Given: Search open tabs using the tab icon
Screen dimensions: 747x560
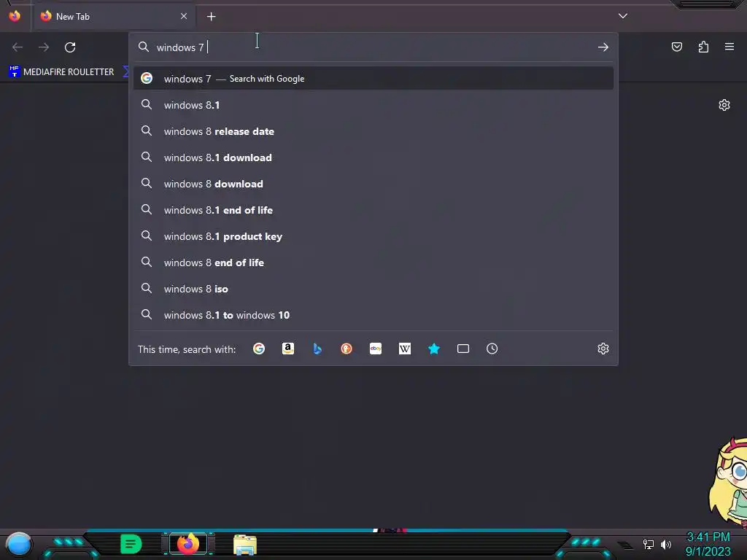Looking at the screenshot, I should pyautogui.click(x=463, y=349).
